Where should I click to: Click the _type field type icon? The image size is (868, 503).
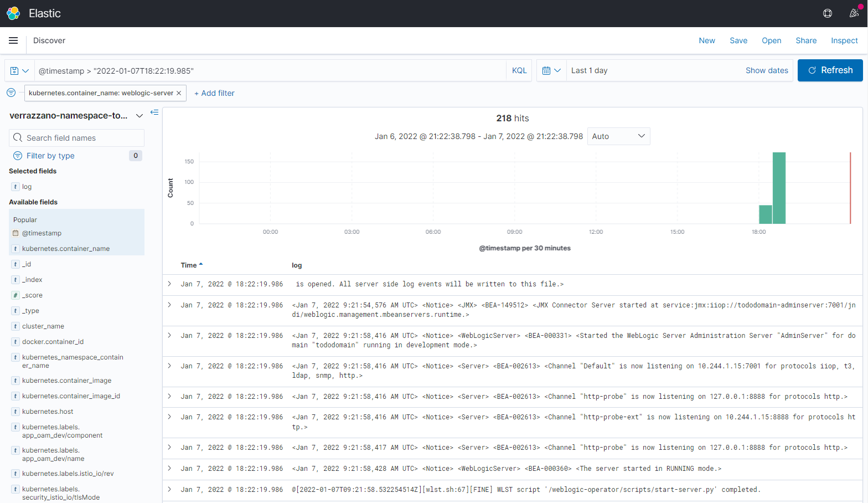(x=15, y=311)
